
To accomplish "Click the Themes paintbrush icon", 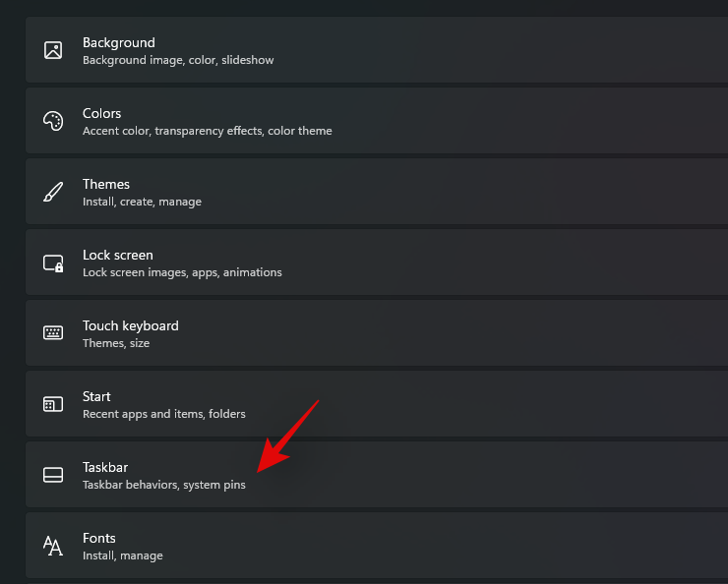I will tap(53, 192).
